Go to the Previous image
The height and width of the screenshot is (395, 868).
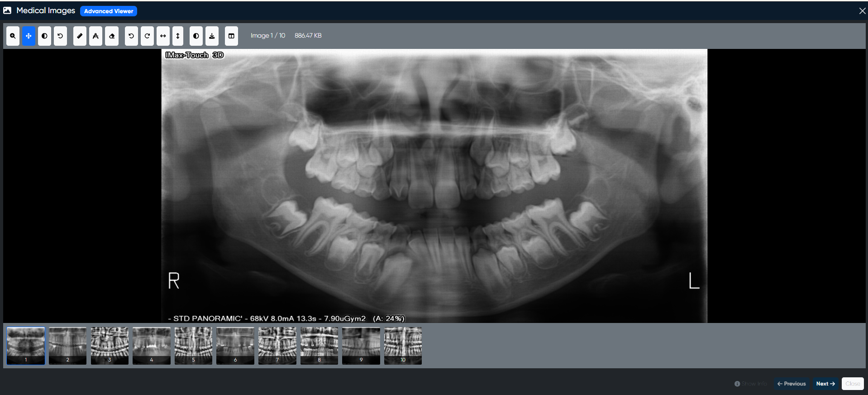point(792,384)
